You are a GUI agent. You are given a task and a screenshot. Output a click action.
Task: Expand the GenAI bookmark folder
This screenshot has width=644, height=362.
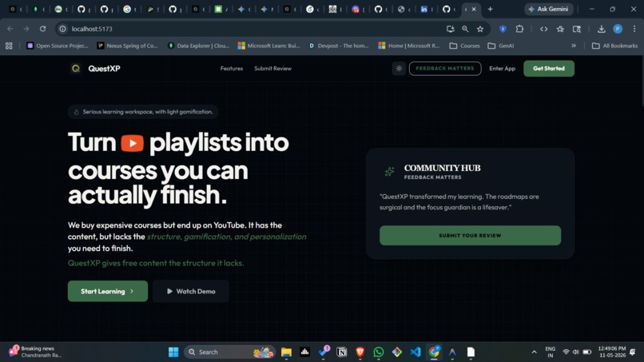[501, 46]
